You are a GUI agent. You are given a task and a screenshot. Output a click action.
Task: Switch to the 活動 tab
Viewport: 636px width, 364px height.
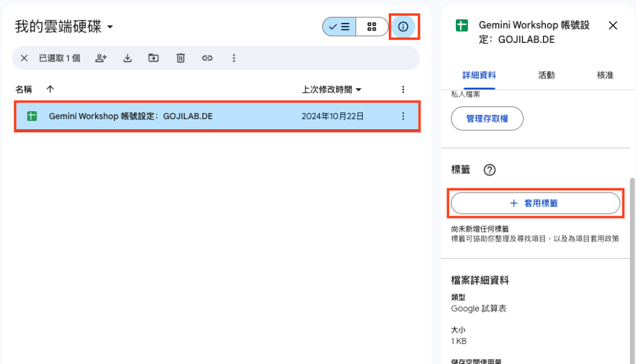pos(546,76)
